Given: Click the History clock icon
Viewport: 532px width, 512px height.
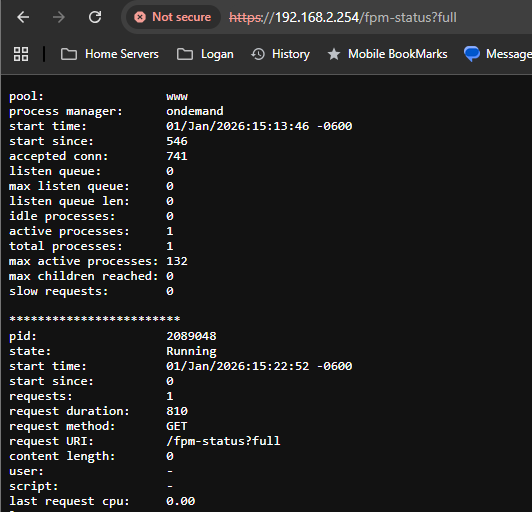Looking at the screenshot, I should click(x=258, y=54).
